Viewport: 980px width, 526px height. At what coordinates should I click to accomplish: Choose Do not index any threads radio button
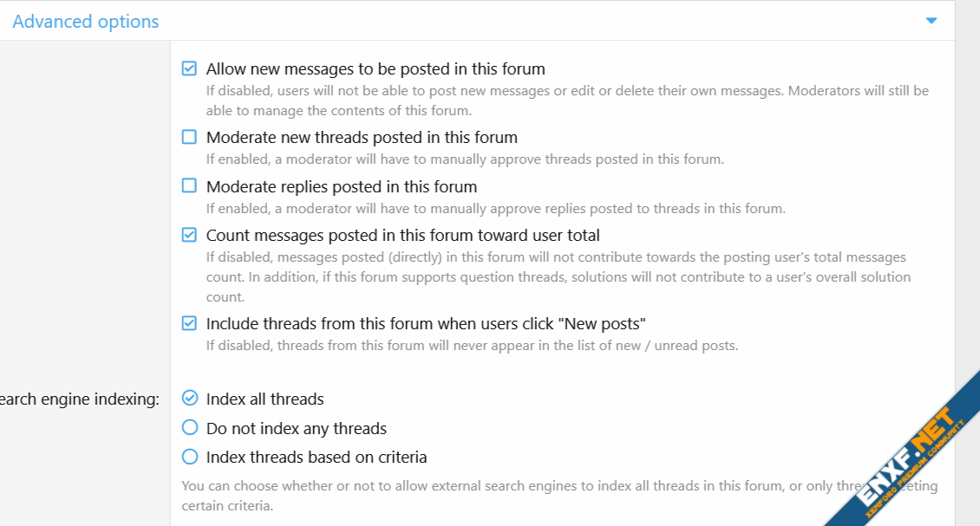coord(189,428)
